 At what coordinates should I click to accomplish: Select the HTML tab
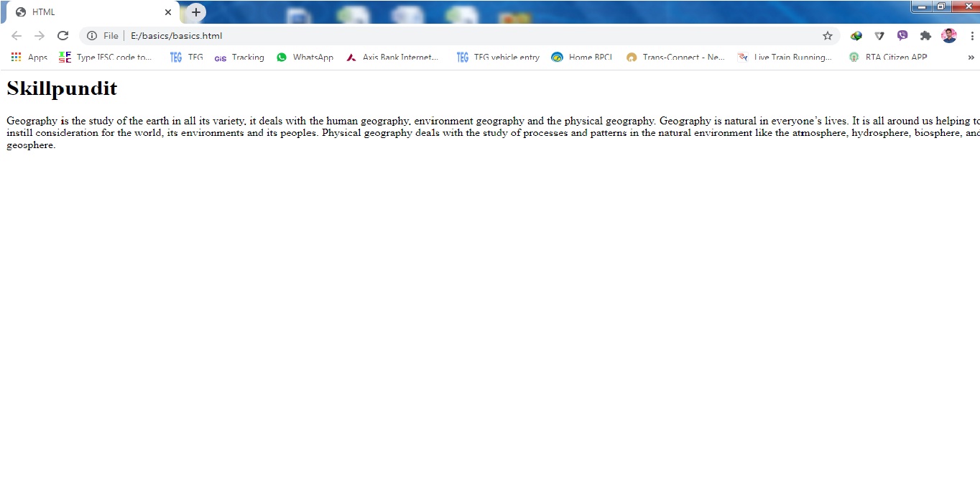point(93,12)
